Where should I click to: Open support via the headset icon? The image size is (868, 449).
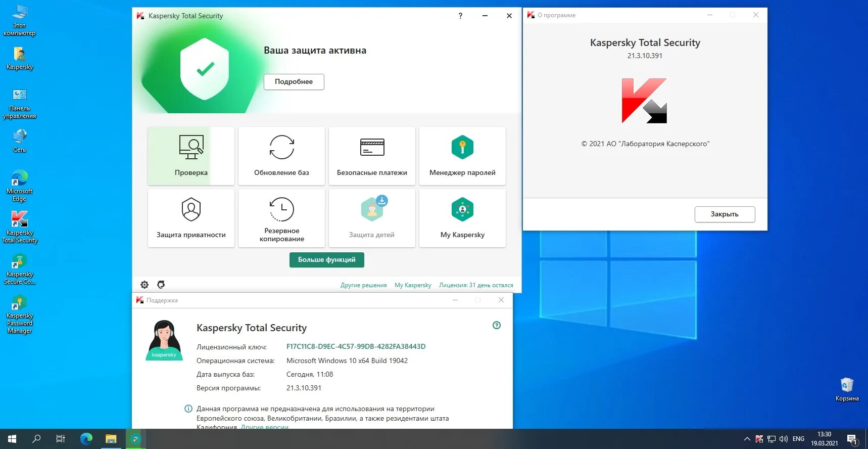[161, 285]
